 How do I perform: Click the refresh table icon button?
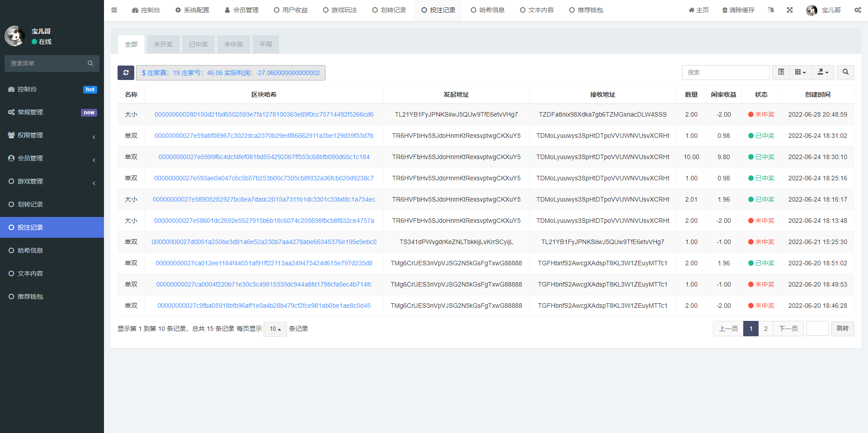pos(126,73)
